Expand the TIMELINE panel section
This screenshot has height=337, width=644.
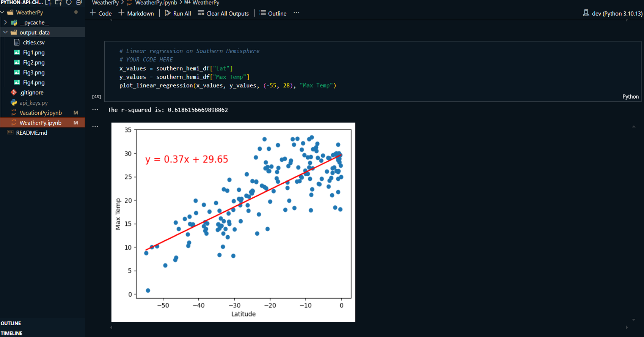coord(12,333)
